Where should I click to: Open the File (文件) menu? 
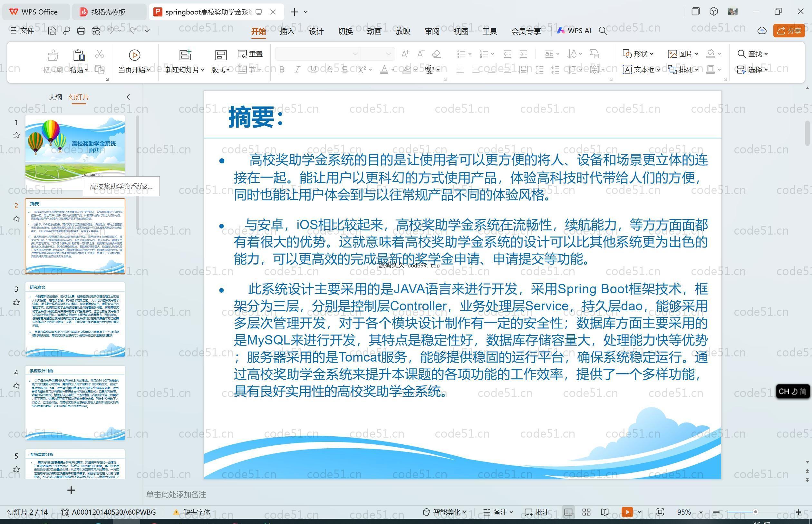pyautogui.click(x=22, y=31)
